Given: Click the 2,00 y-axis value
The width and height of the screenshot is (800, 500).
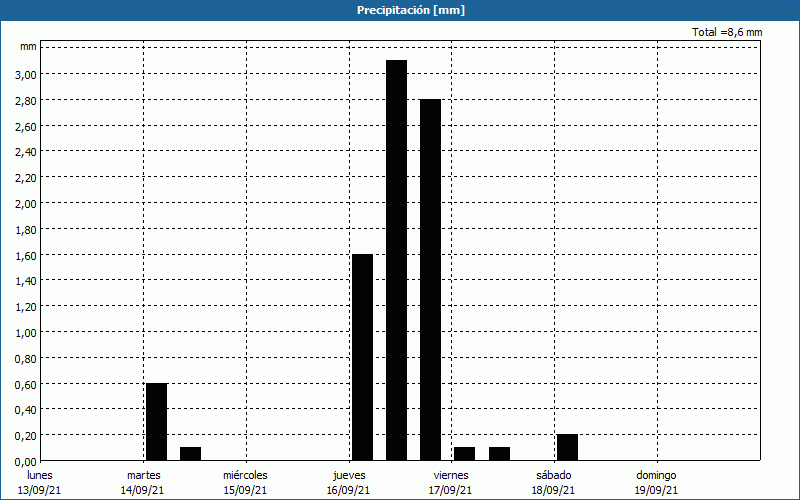Looking at the screenshot, I should point(27,204).
